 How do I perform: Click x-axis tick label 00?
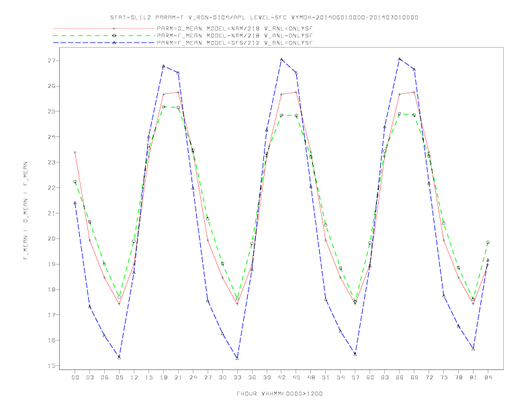point(75,377)
